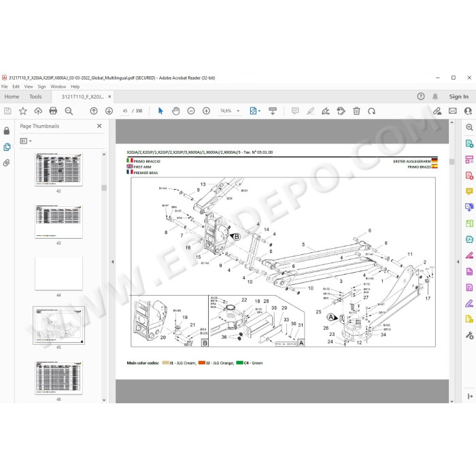This screenshot has height=476, width=476.
Task: Open the Help menu
Action: (x=75, y=86)
